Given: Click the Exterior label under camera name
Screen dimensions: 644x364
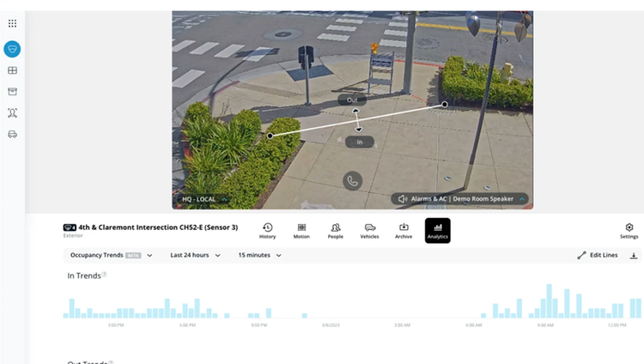Looking at the screenshot, I should 73,235.
